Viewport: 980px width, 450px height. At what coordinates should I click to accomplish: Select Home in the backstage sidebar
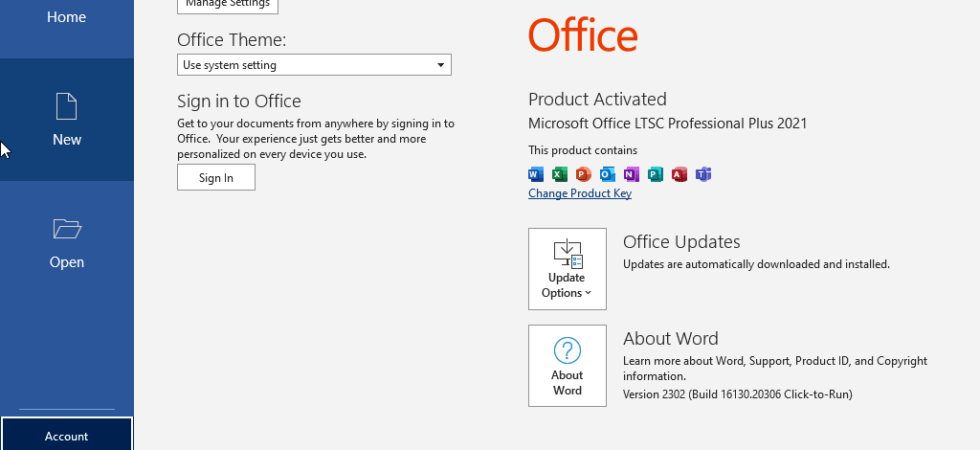[67, 17]
